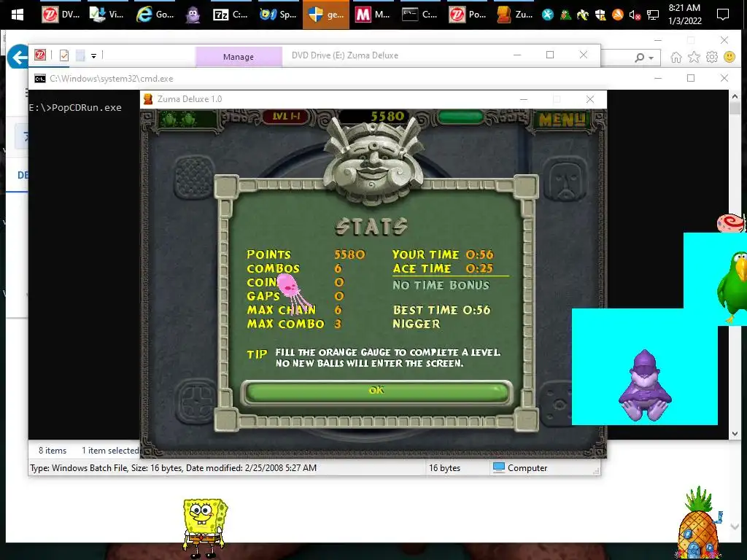This screenshot has width=747, height=560.
Task: Maximize the DVD Drive Explorer window
Action: (x=550, y=55)
